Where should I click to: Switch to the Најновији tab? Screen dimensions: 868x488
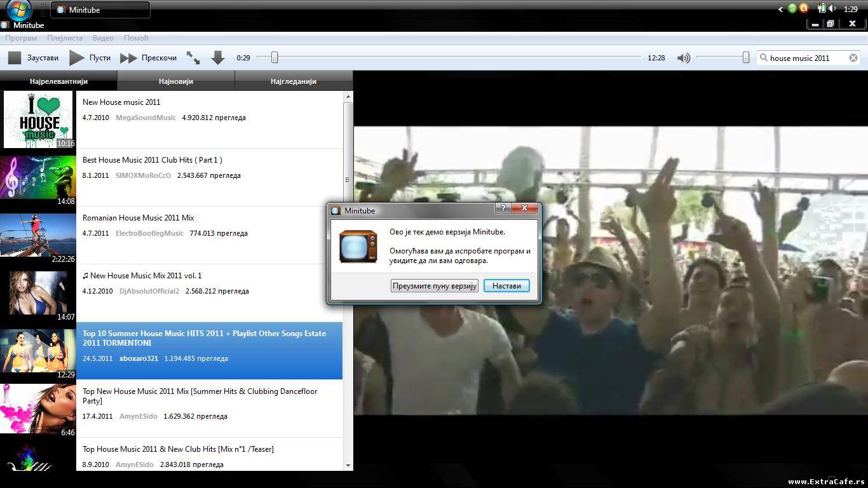[176, 81]
